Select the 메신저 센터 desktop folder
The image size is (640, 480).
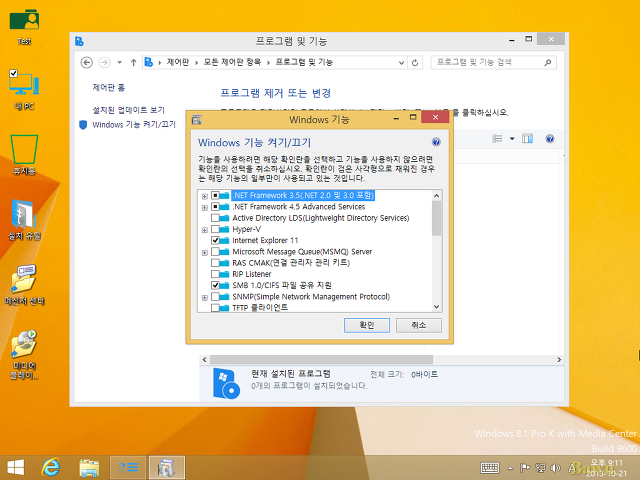[x=24, y=284]
